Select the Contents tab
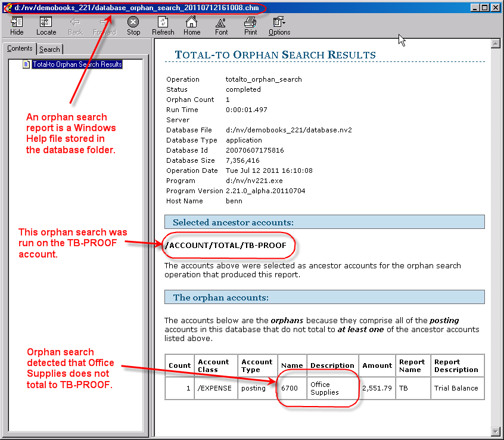Image resolution: width=504 pixels, height=440 pixels. pos(20,49)
